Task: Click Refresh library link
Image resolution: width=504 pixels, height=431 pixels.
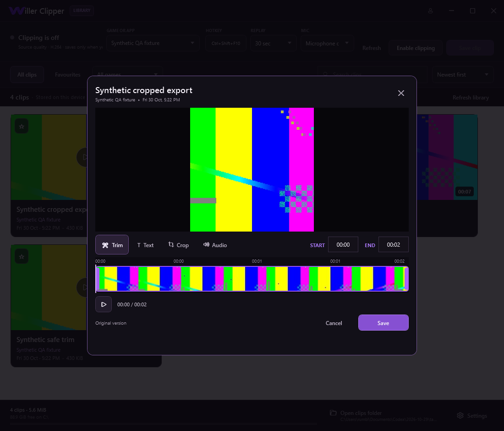Action: [471, 98]
